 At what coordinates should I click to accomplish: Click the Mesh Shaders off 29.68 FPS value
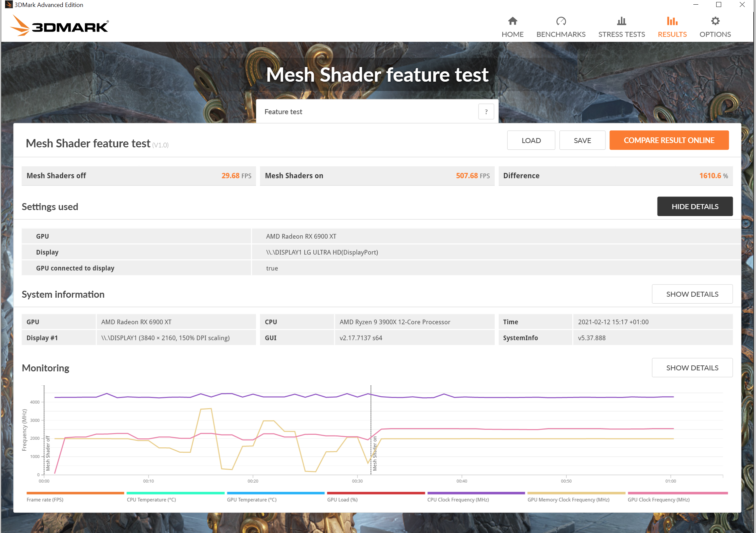pyautogui.click(x=236, y=176)
